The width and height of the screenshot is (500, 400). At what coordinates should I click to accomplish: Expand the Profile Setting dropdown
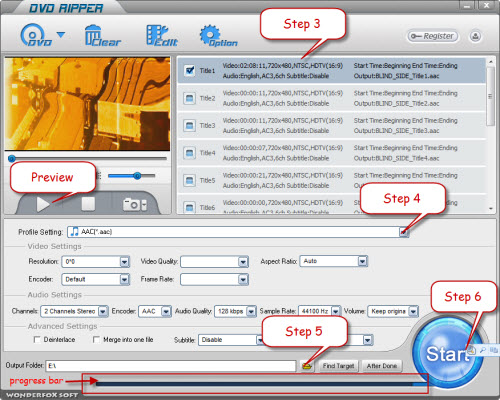coord(404,232)
